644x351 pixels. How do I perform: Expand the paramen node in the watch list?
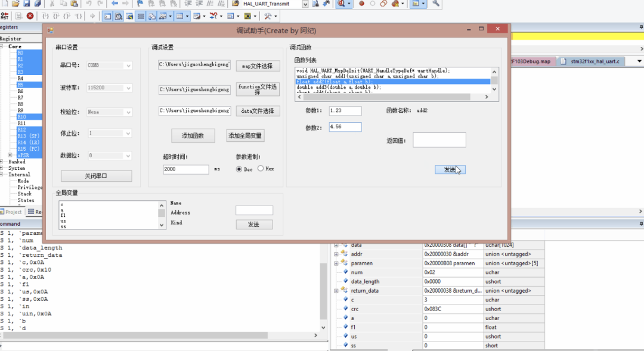336,263
